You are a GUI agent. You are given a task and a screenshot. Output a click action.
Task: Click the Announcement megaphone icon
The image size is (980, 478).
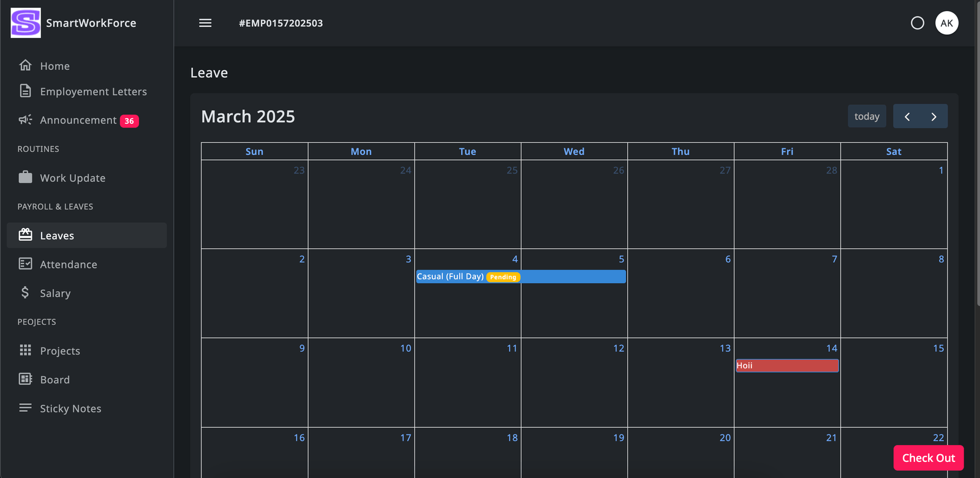(x=25, y=120)
